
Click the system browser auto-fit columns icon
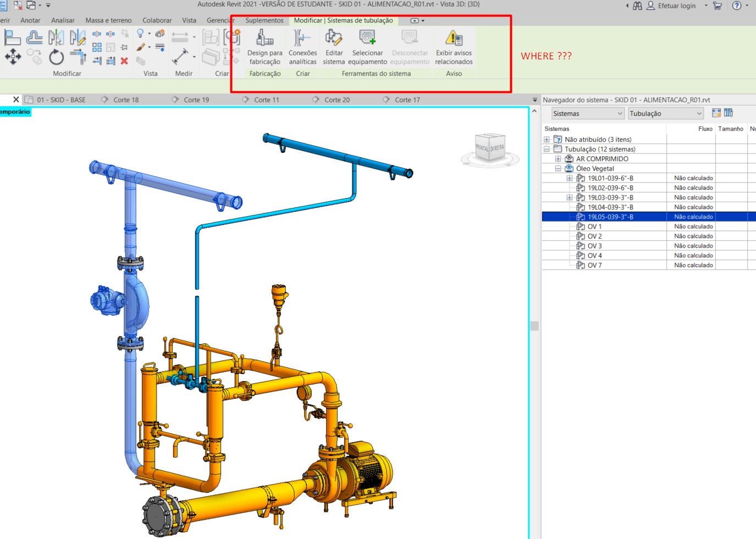(x=716, y=113)
